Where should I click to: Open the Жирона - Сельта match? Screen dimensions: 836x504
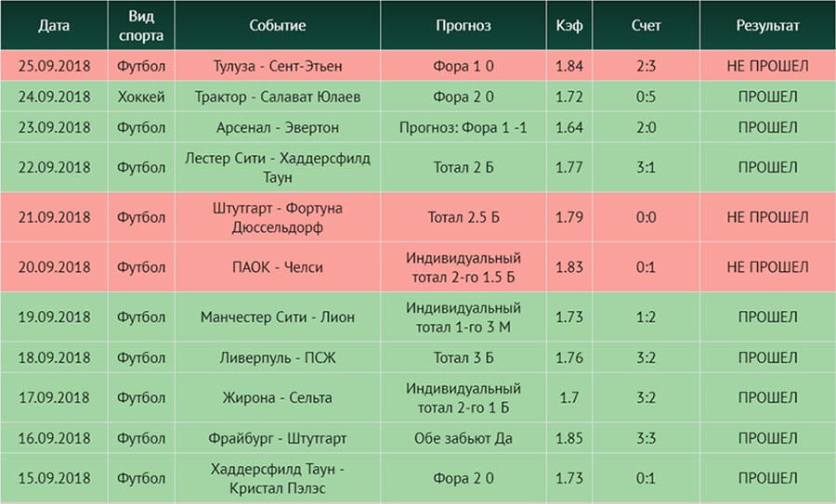[277, 397]
